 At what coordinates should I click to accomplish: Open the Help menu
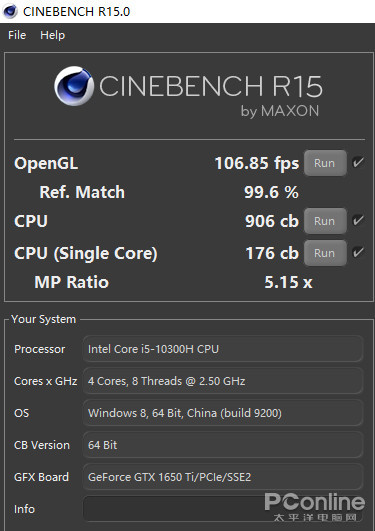pyautogui.click(x=53, y=35)
